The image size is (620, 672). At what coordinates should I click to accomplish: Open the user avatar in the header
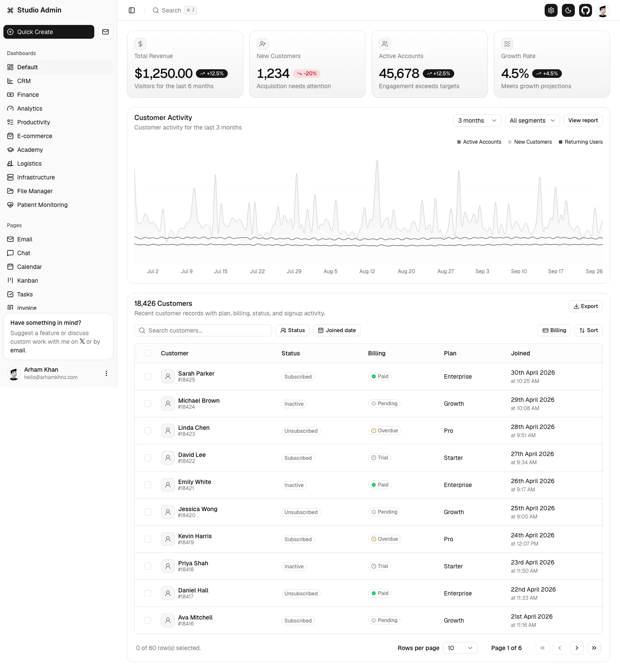tap(603, 10)
